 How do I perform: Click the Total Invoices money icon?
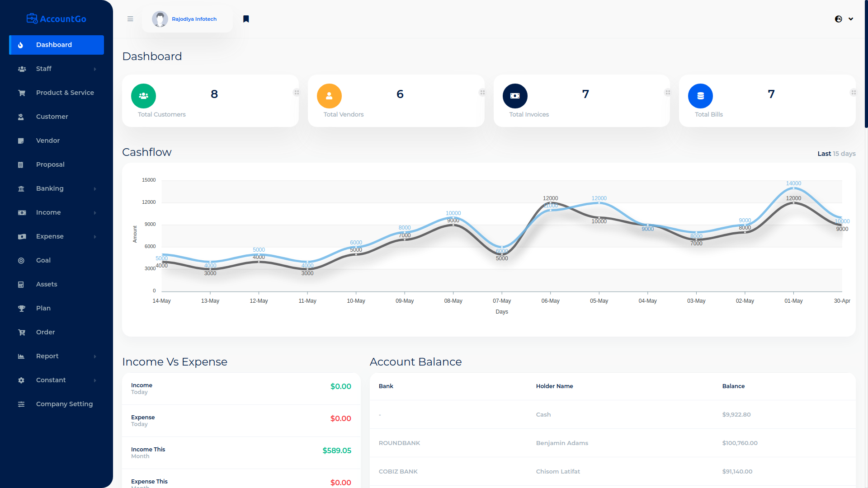click(x=515, y=96)
